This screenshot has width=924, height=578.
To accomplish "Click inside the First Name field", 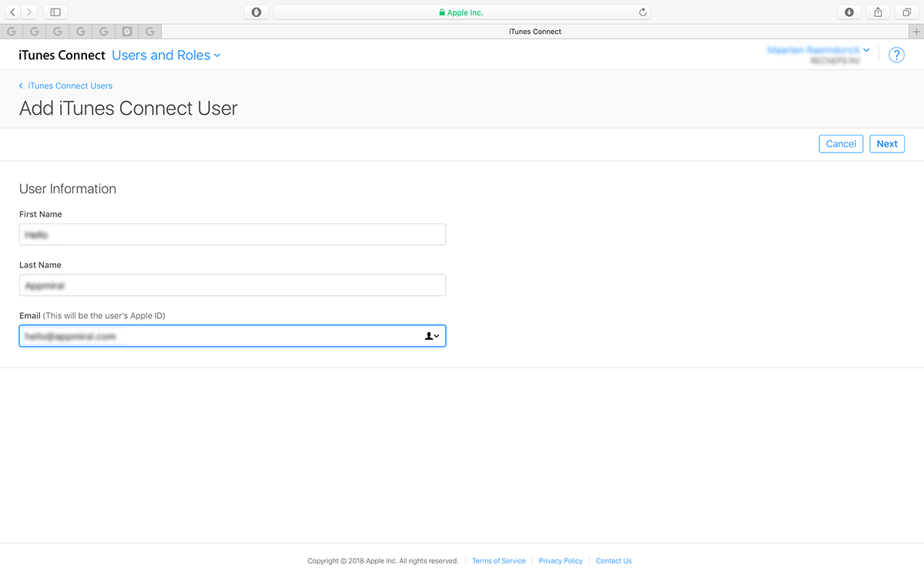I will [231, 234].
